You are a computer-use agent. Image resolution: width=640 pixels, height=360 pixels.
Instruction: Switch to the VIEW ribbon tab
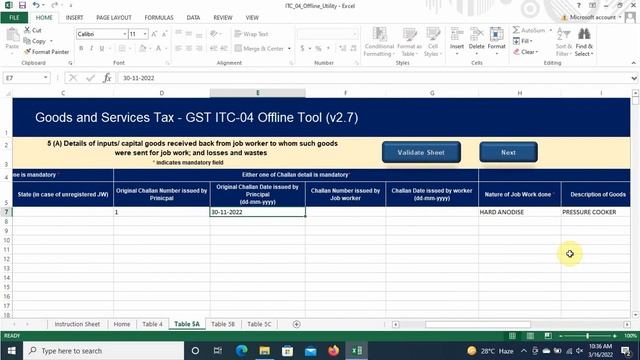(x=252, y=18)
